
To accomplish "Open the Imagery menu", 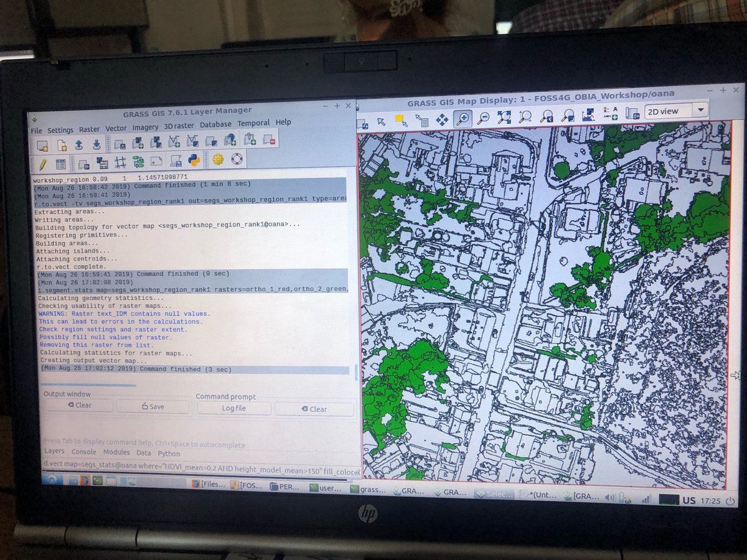I will coord(145,127).
